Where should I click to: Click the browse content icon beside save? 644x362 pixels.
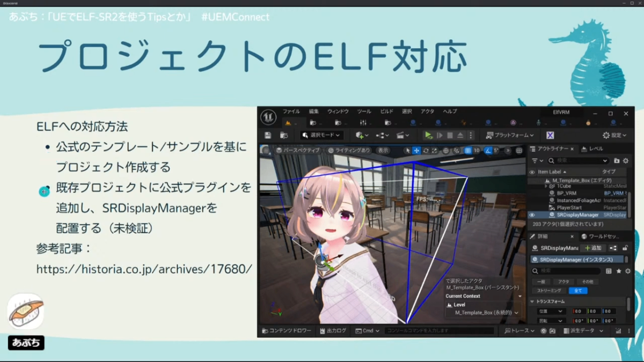tap(283, 135)
